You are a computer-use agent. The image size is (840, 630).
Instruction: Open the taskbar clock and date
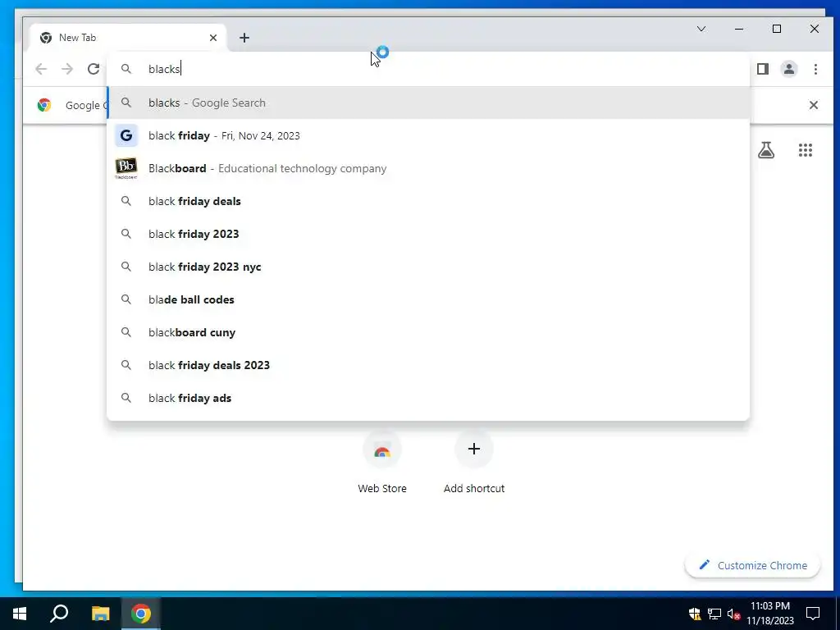[770, 614]
